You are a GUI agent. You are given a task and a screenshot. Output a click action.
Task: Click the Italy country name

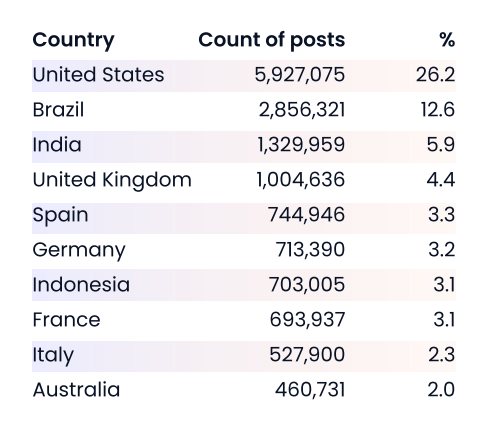(x=53, y=355)
